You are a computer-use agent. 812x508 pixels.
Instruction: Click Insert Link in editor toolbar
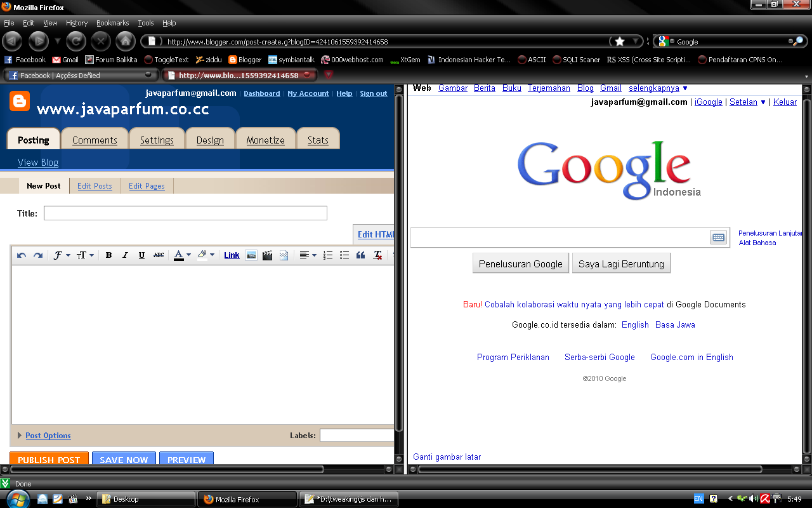pyautogui.click(x=232, y=255)
